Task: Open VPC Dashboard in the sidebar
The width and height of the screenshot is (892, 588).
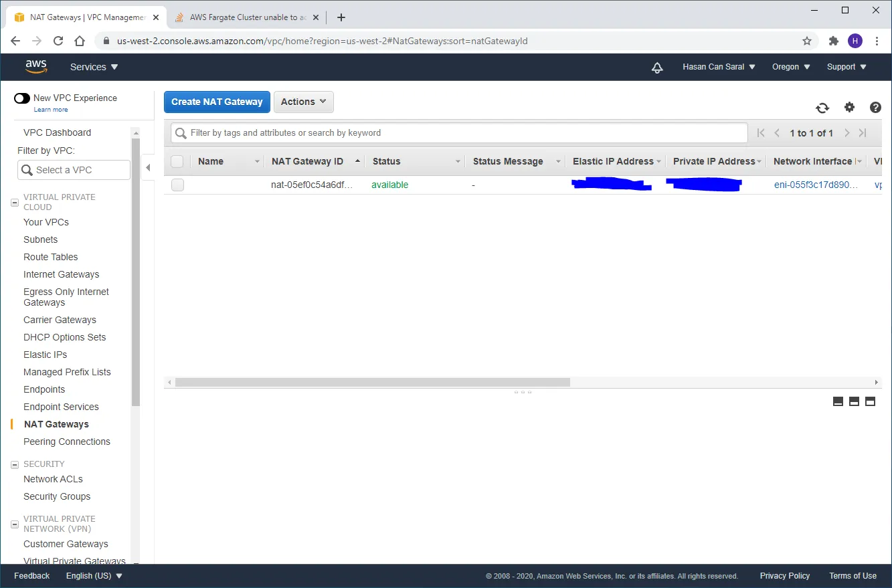Action: pos(57,132)
